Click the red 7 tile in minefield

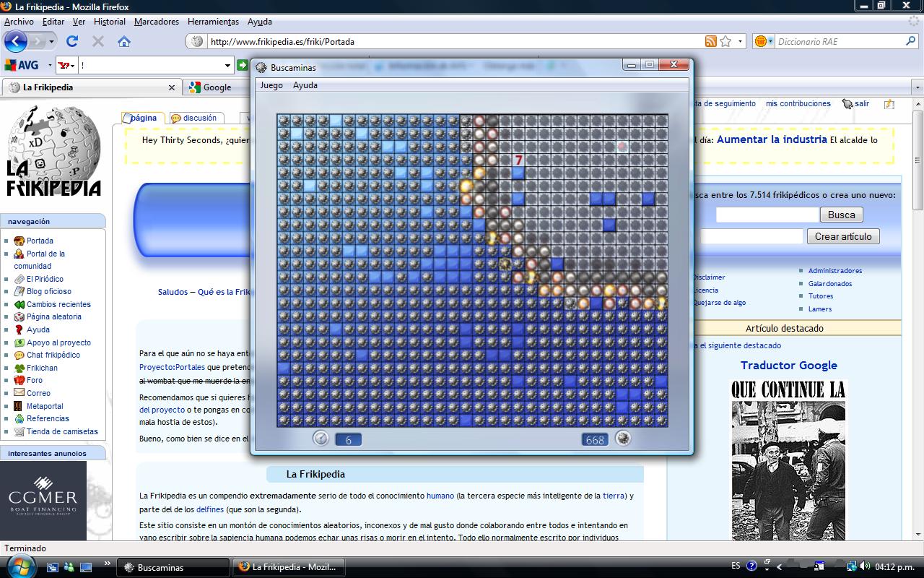[518, 160]
